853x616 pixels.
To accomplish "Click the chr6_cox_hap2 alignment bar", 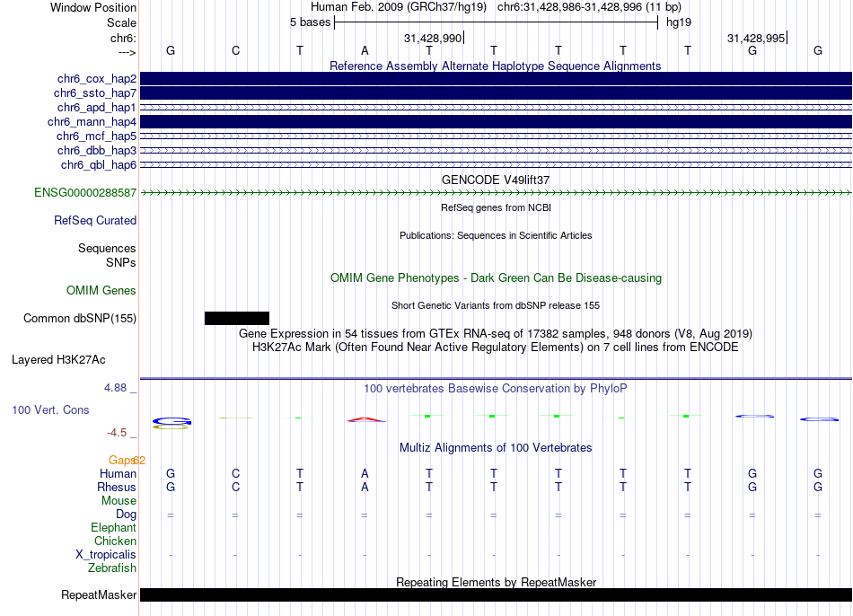I will click(x=496, y=79).
